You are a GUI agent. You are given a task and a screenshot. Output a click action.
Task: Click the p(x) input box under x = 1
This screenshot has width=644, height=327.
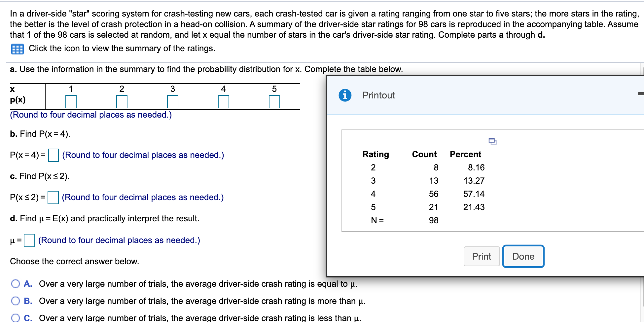point(71,102)
